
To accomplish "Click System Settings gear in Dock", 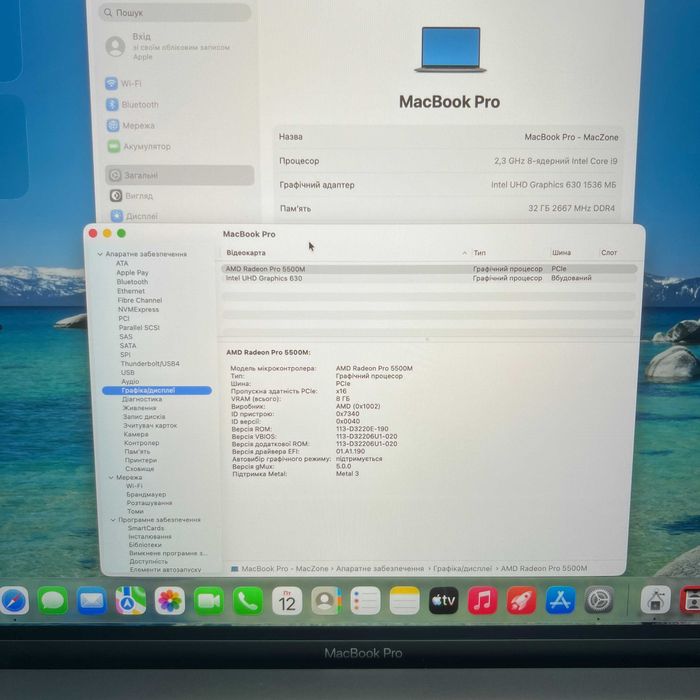I will click(599, 601).
